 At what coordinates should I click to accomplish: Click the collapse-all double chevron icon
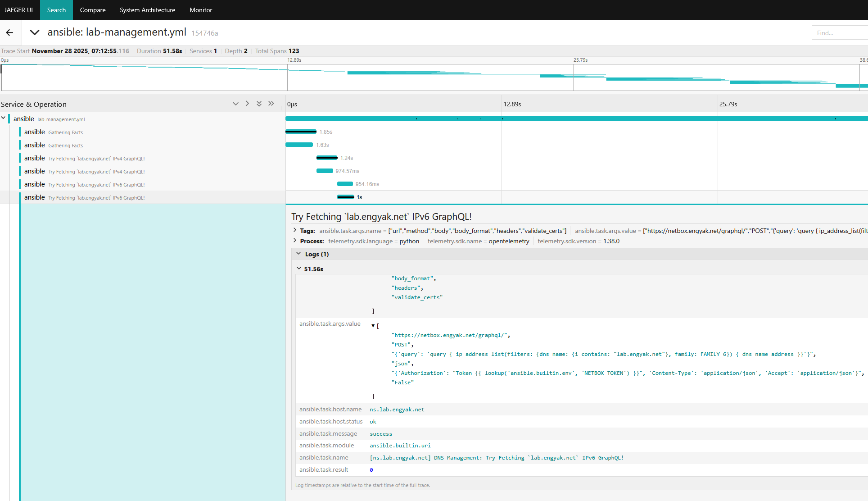(259, 104)
